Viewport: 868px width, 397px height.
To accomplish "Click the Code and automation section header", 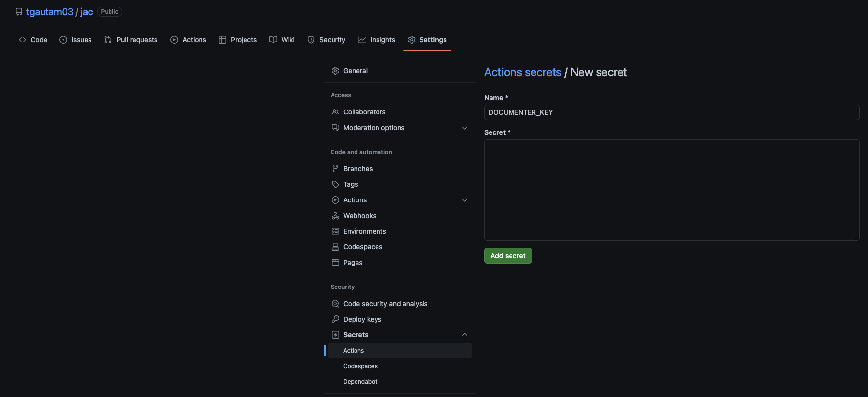I will pyautogui.click(x=361, y=152).
